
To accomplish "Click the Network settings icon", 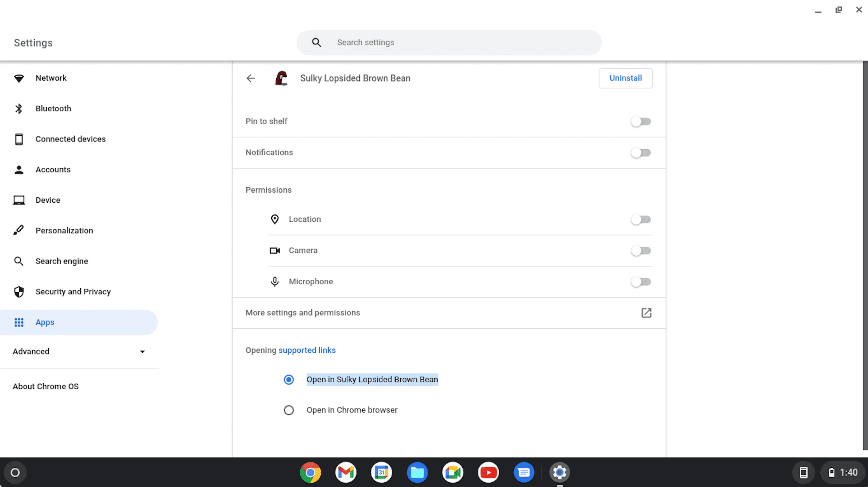I will pos(19,78).
